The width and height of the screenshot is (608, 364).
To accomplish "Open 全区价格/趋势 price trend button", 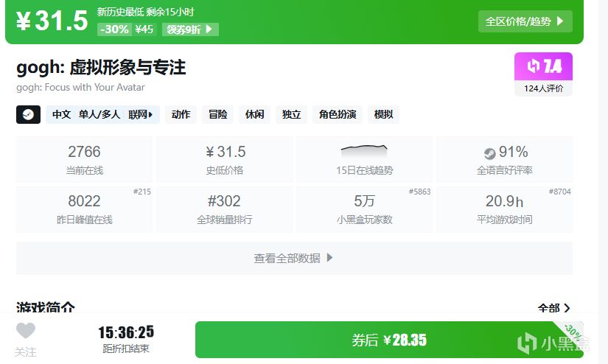I will pyautogui.click(x=525, y=21).
